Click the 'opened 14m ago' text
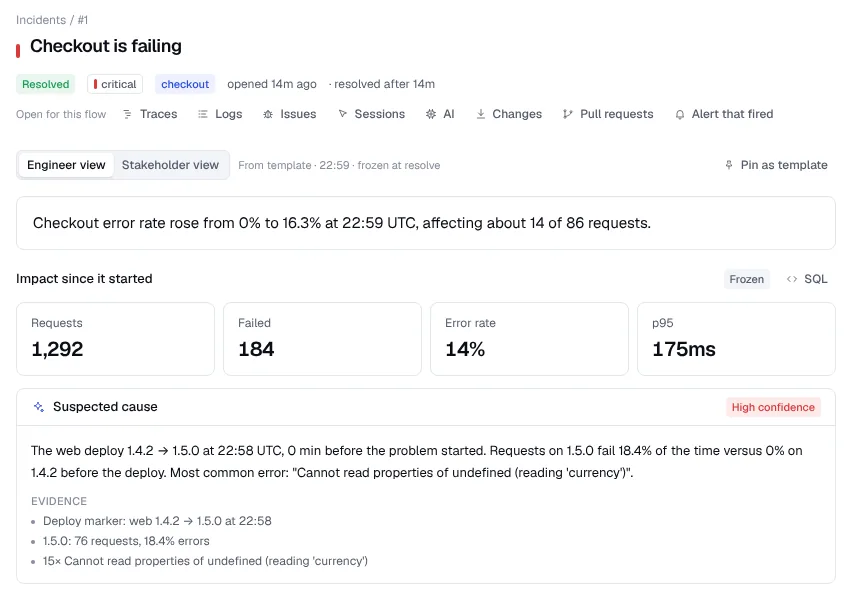 point(272,84)
